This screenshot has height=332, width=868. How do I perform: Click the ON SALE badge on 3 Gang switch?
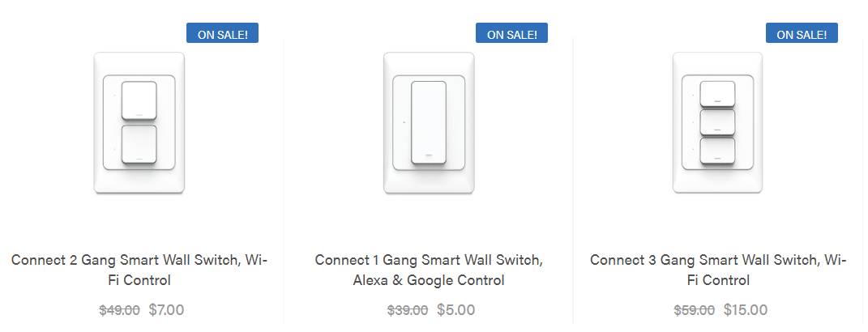802,33
